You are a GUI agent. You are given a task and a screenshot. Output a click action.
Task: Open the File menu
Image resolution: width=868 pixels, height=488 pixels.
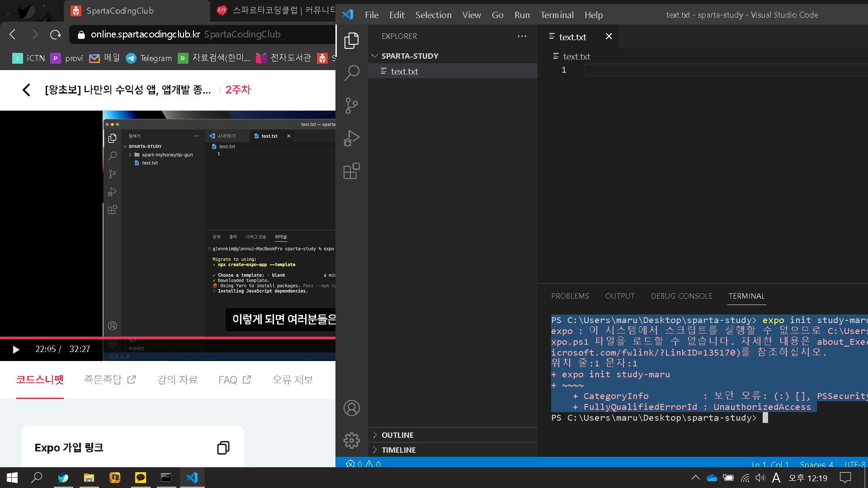[372, 15]
